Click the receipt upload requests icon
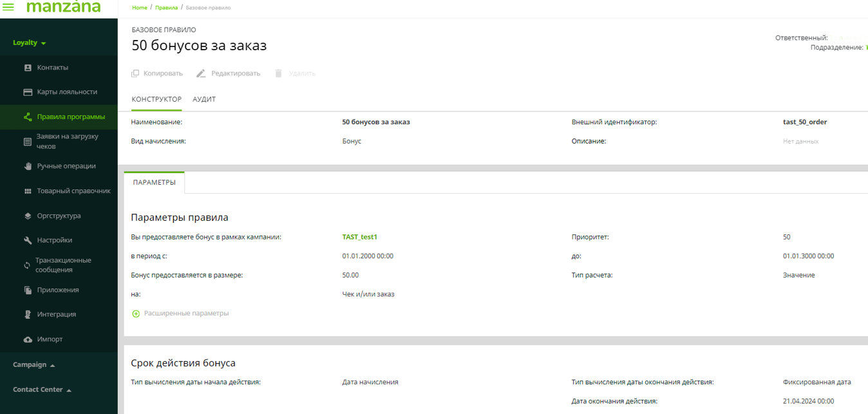The width and height of the screenshot is (868, 414). [x=28, y=142]
